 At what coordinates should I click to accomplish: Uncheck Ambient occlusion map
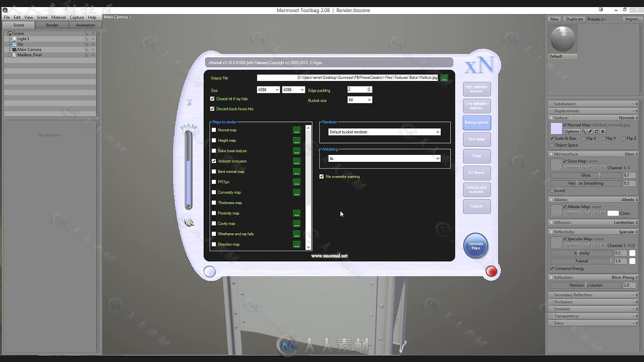(x=214, y=161)
